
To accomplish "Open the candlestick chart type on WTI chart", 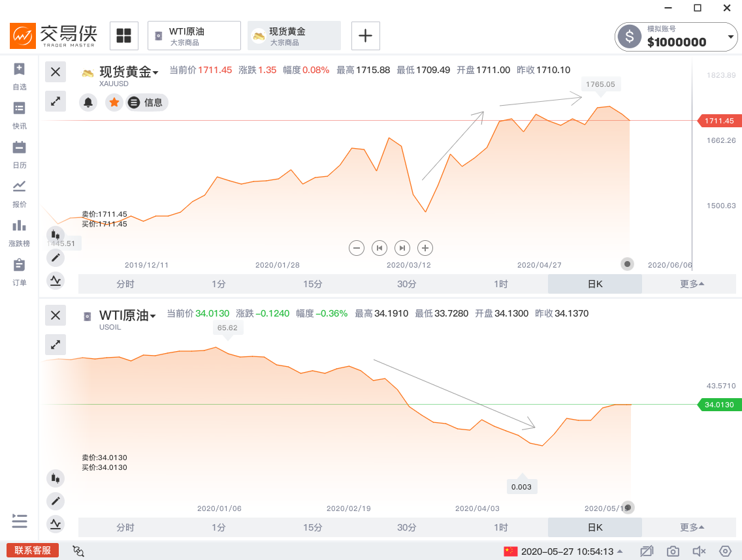I will [x=56, y=478].
